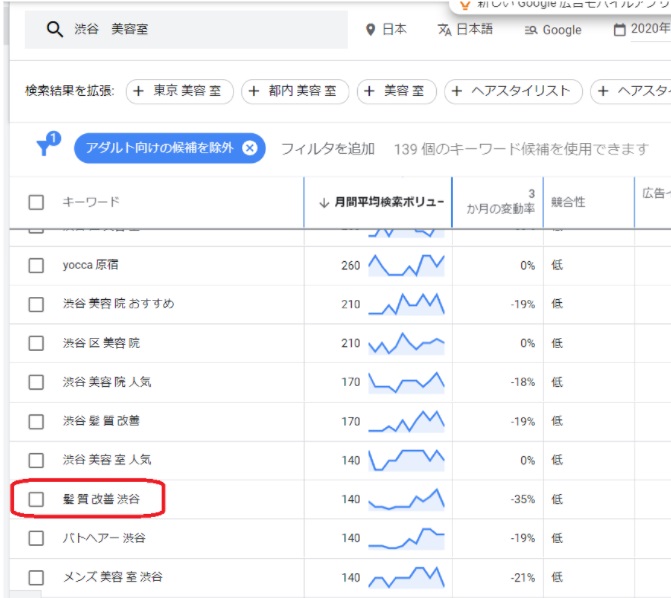The height and width of the screenshot is (598, 671).
Task: Add 東京 美容室 to expand results
Action: coord(182,91)
